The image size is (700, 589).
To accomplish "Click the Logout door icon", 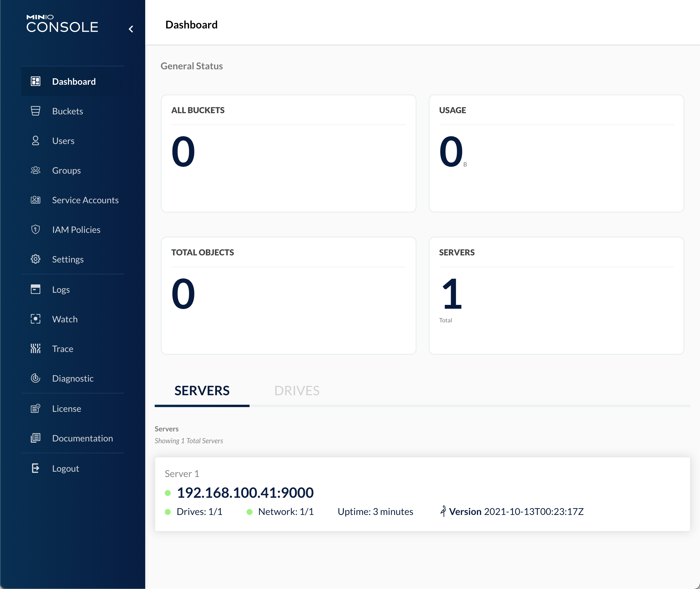I will 35,468.
